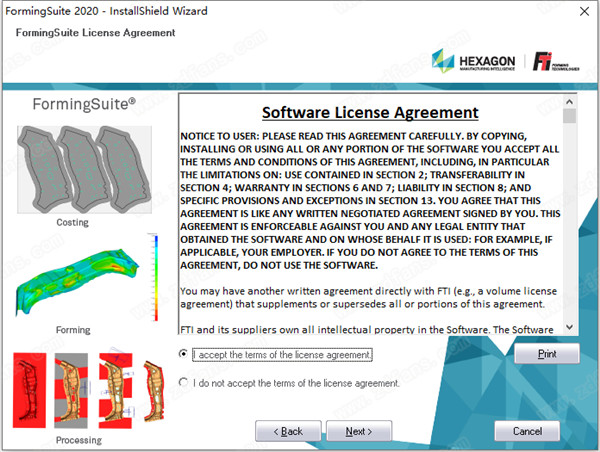
Task: Click the Costing preview image
Action: tap(85, 170)
